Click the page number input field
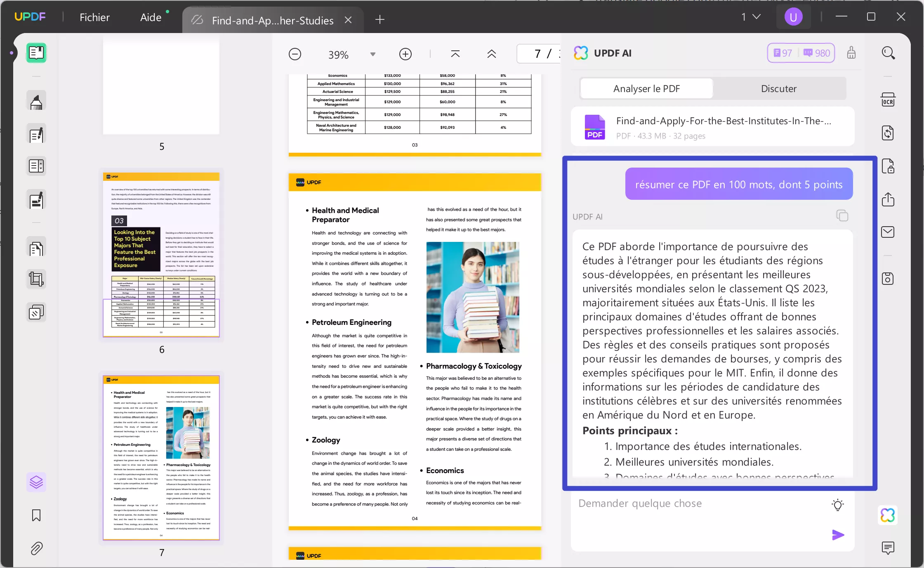Screen dimensions: 924x568 tap(539, 54)
